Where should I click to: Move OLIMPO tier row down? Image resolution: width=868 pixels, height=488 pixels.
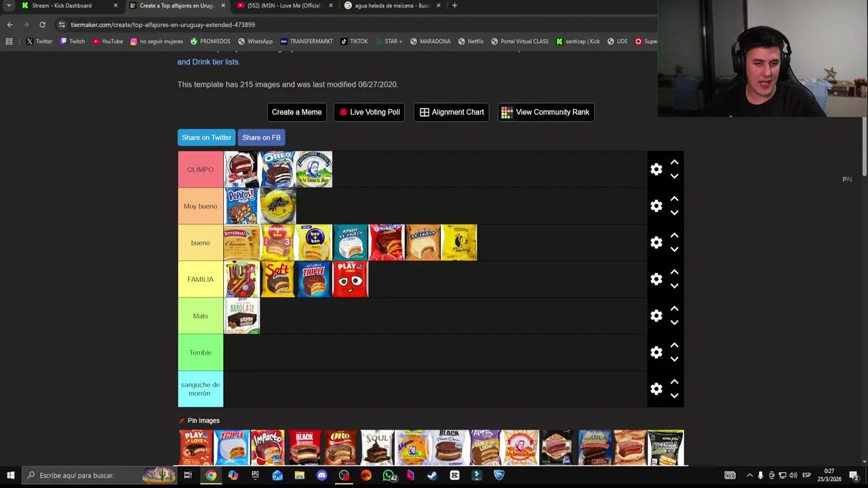click(x=674, y=176)
